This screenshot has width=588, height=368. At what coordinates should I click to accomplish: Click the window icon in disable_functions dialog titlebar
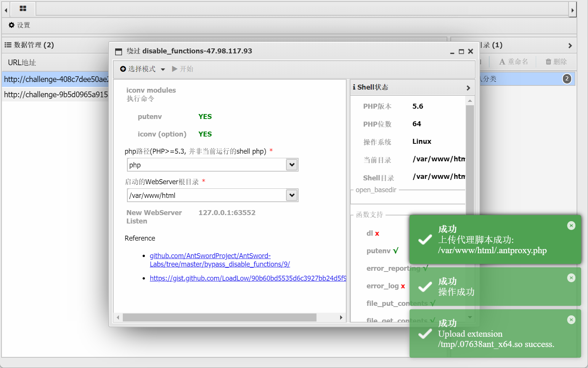click(x=118, y=51)
